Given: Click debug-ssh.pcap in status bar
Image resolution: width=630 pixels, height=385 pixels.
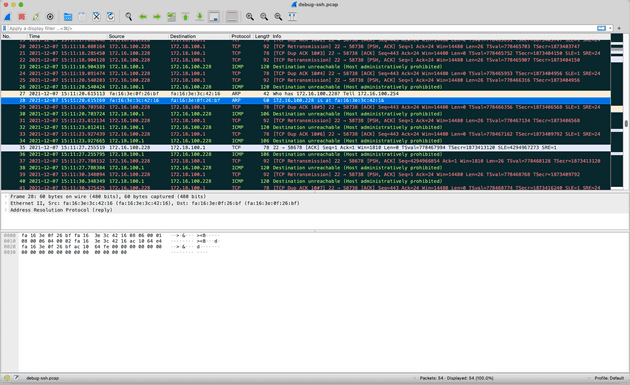Looking at the screenshot, I should [43, 378].
